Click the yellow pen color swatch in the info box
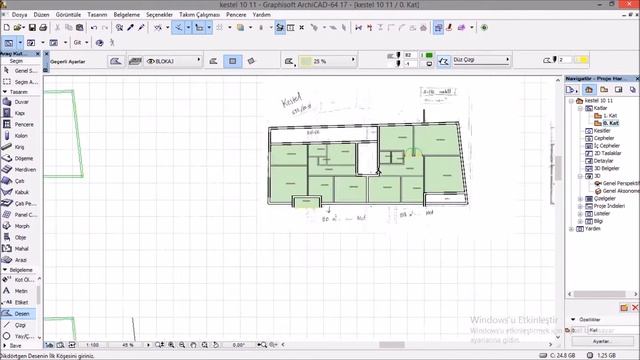This screenshot has height=360, width=640. coord(581,60)
